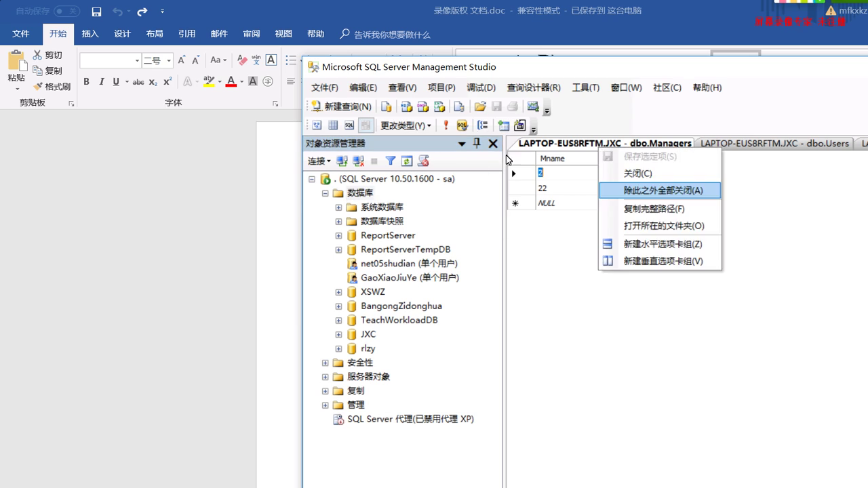Expand the 系统数据库 tree node
The height and width of the screenshot is (488, 868).
[x=338, y=207]
